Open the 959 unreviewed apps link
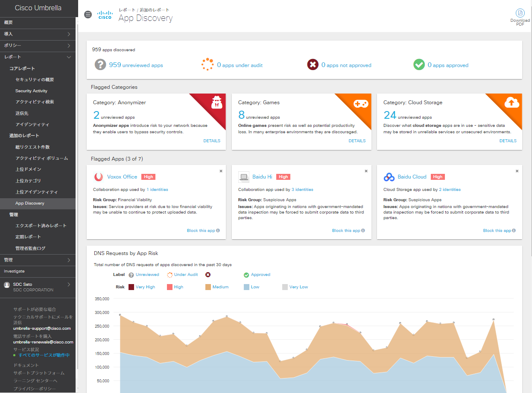 pyautogui.click(x=136, y=65)
